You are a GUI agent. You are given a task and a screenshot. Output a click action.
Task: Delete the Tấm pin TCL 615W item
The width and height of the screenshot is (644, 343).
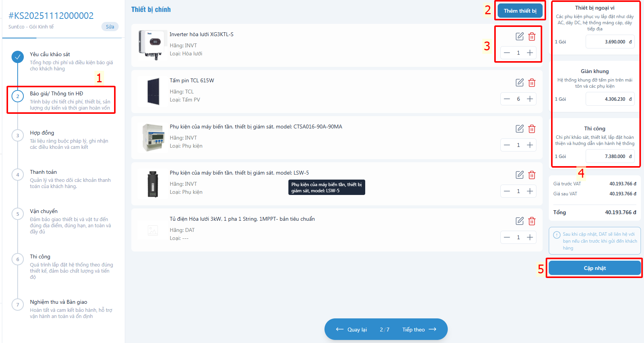point(532,83)
